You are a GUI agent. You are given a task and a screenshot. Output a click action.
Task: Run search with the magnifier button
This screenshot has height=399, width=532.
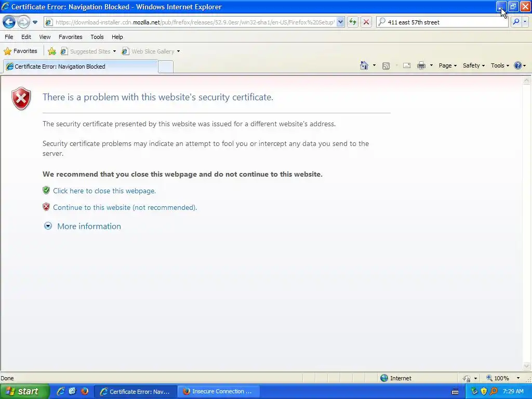click(x=516, y=22)
